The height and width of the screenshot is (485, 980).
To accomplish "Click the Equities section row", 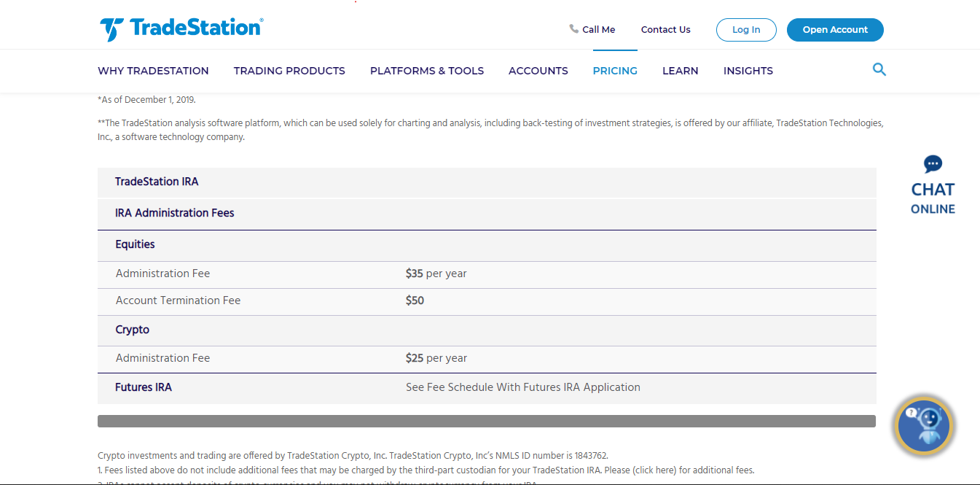I will [487, 245].
